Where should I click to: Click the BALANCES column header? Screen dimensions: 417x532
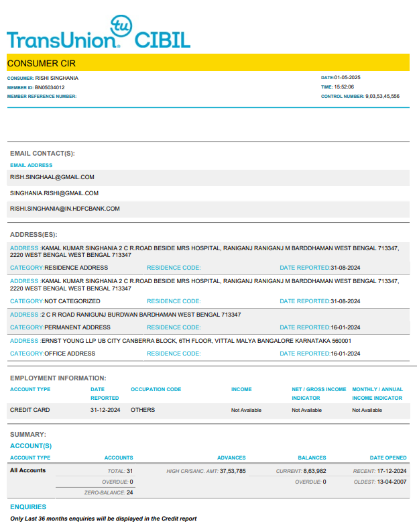[x=312, y=458]
